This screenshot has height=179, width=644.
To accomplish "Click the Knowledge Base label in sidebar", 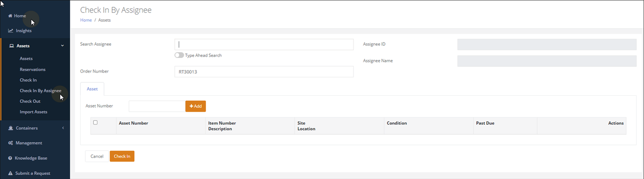I will point(31,158).
